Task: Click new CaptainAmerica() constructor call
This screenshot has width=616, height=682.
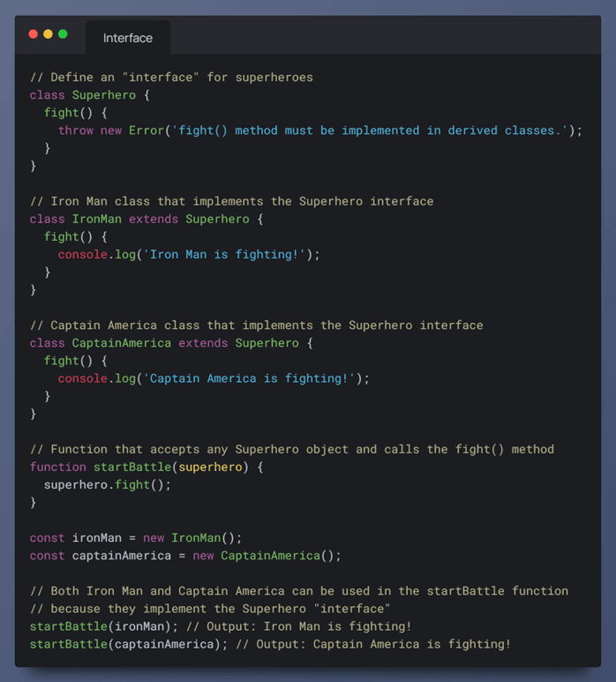Action: coord(267,556)
